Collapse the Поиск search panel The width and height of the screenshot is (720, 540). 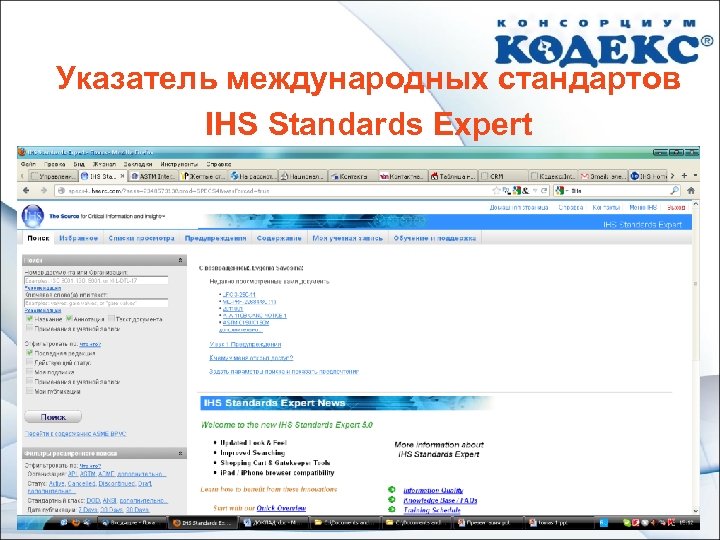180,260
